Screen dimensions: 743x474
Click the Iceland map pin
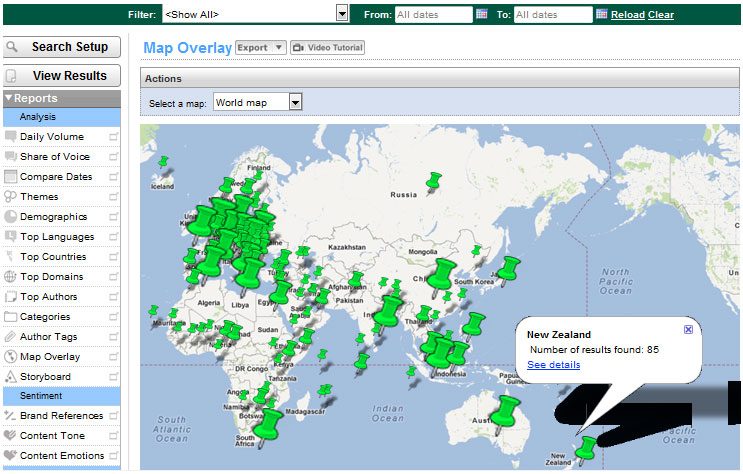(163, 162)
